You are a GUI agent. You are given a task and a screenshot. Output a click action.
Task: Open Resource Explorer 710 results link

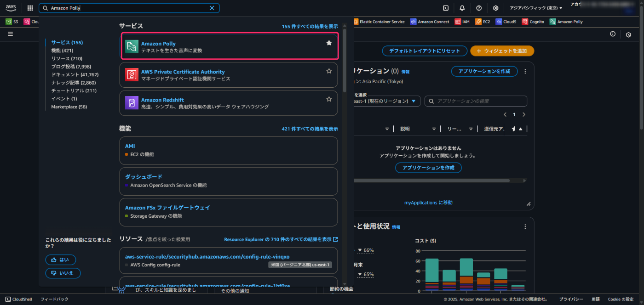(x=281, y=239)
